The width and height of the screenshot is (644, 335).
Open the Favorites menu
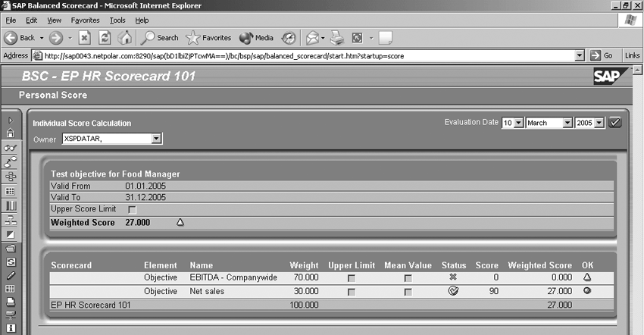[x=85, y=20]
